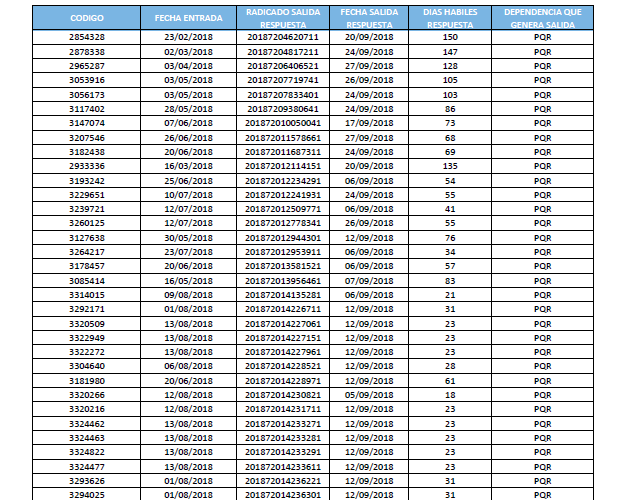Select code cell 3239721
This screenshot has width=629, height=500.
(x=87, y=209)
